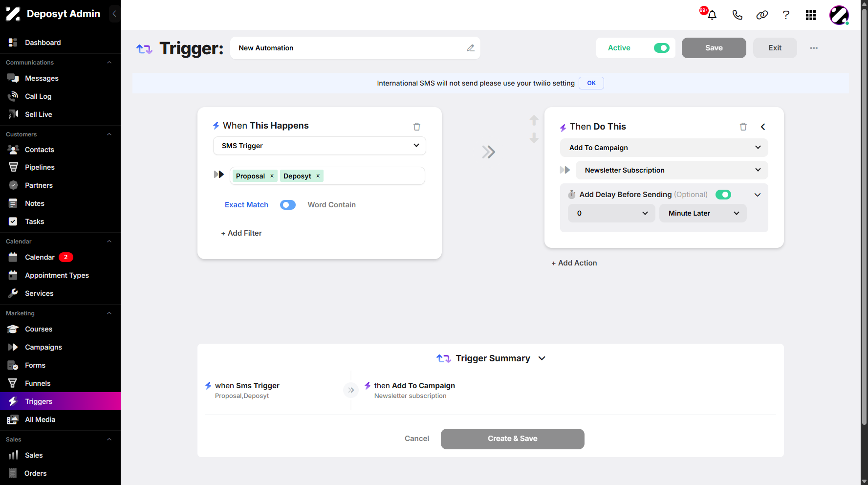
Task: Edit automation name pencil icon
Action: pyautogui.click(x=471, y=48)
